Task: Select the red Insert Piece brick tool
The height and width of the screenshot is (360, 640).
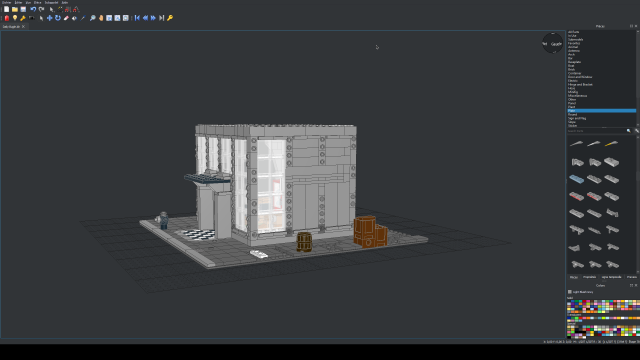Action: point(7,18)
